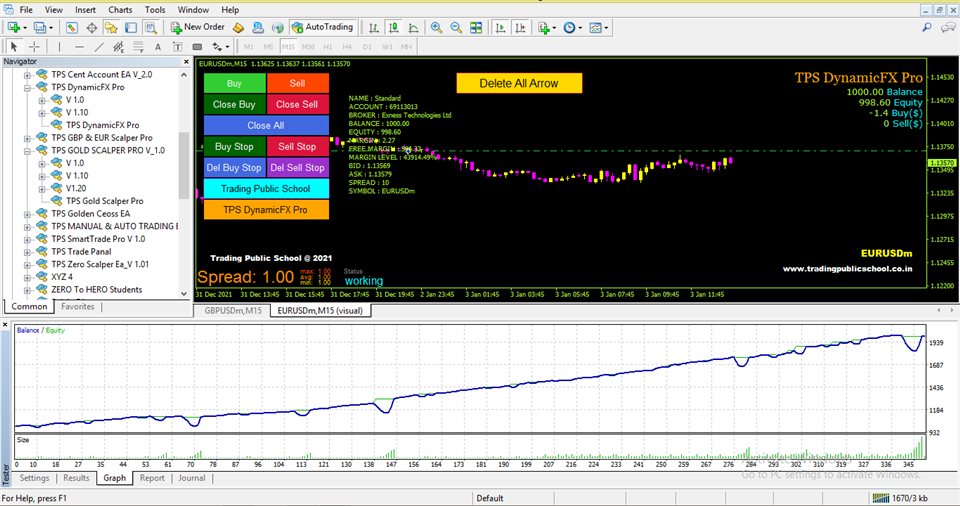Click the blue Close All button
The width and height of the screenshot is (960, 506).
[x=266, y=126]
